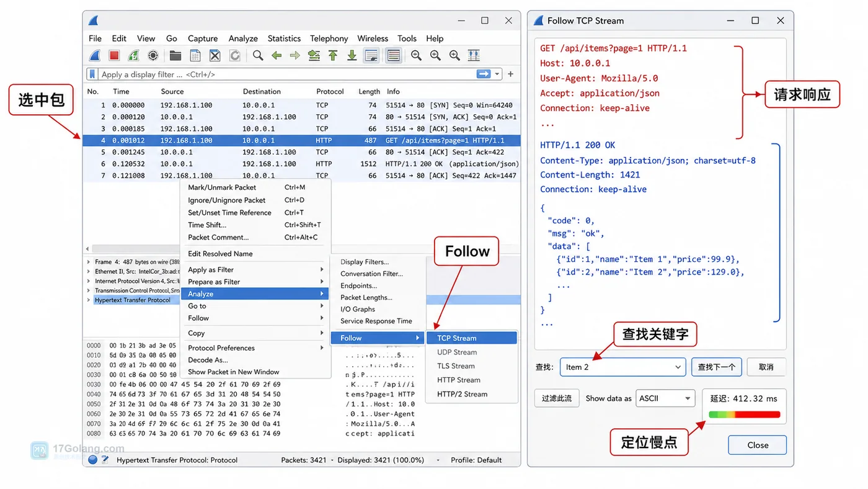Click the 取消 button
The width and height of the screenshot is (868, 489).
coord(766,367)
